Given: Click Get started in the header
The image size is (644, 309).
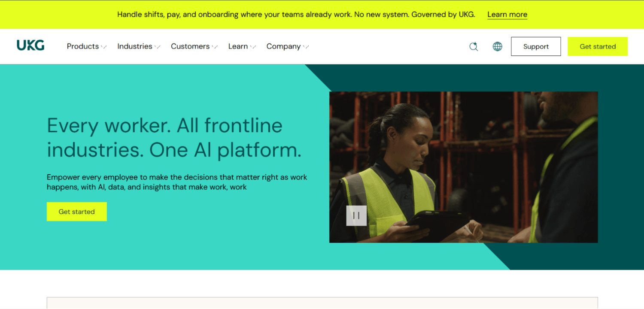Looking at the screenshot, I should (598, 46).
